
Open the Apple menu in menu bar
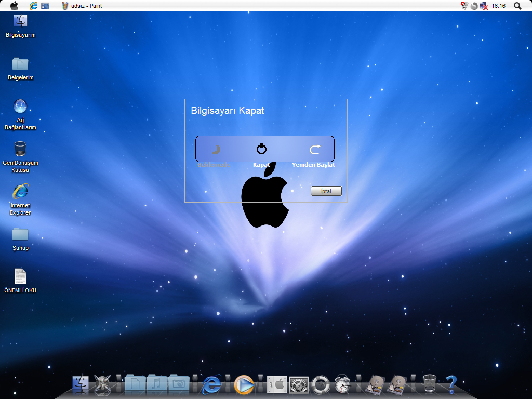[14, 6]
